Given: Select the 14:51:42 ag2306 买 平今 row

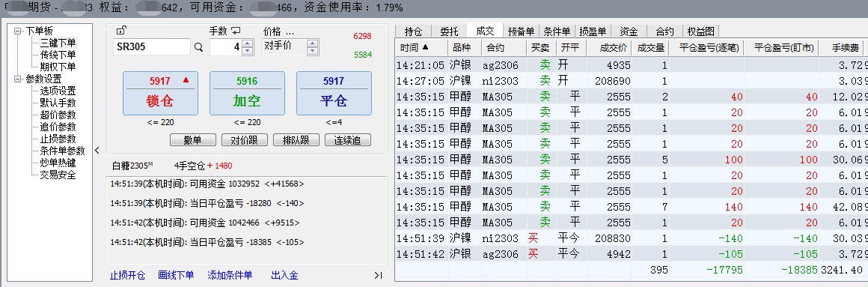Looking at the screenshot, I should pyautogui.click(x=632, y=254).
